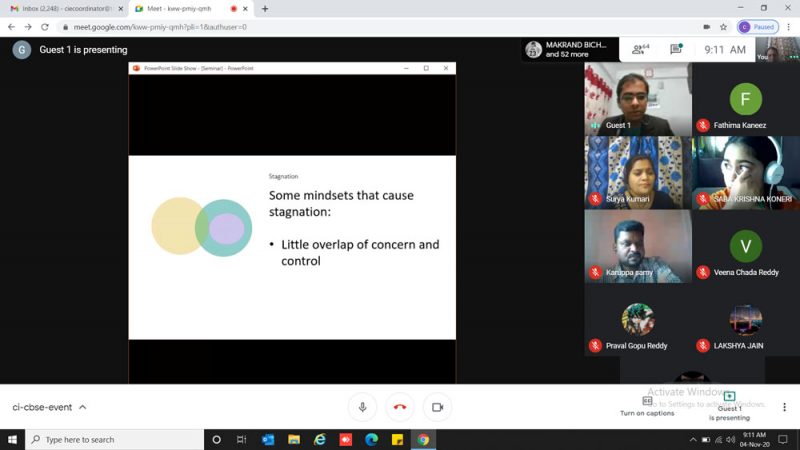Image resolution: width=800 pixels, height=450 pixels.
Task: Launch Internet Explorer from the taskbar
Action: click(x=320, y=439)
